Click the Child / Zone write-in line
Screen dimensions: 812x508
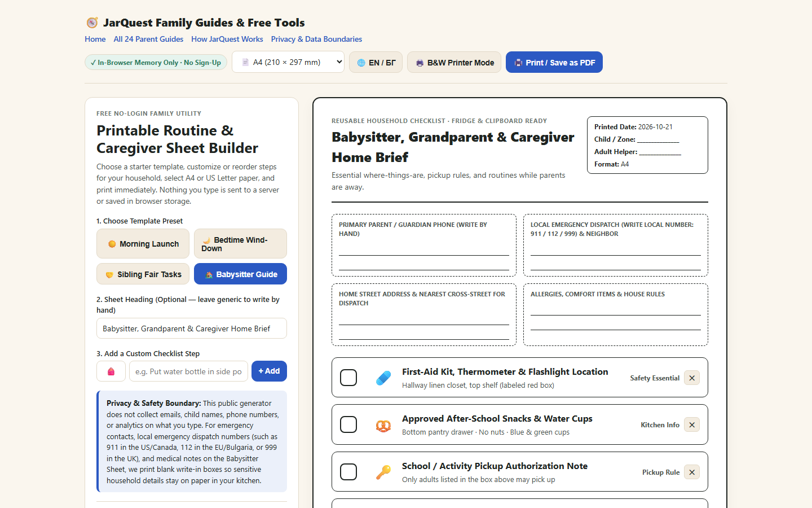click(658, 139)
